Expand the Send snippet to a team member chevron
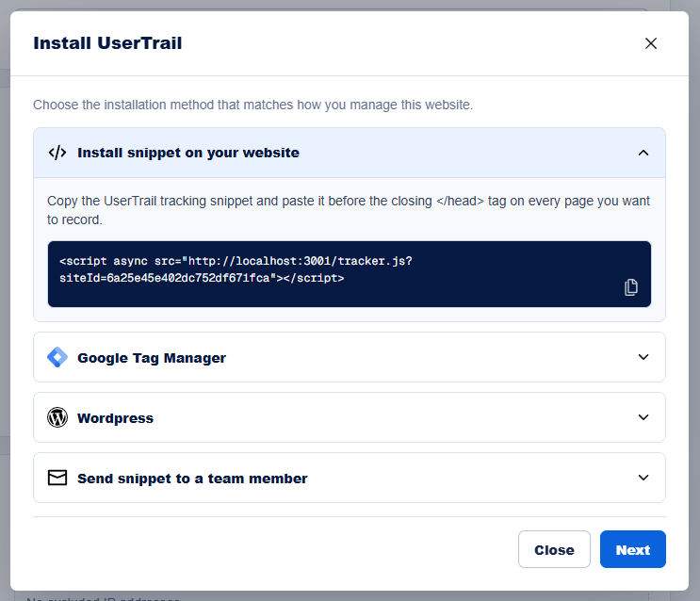 (x=643, y=478)
